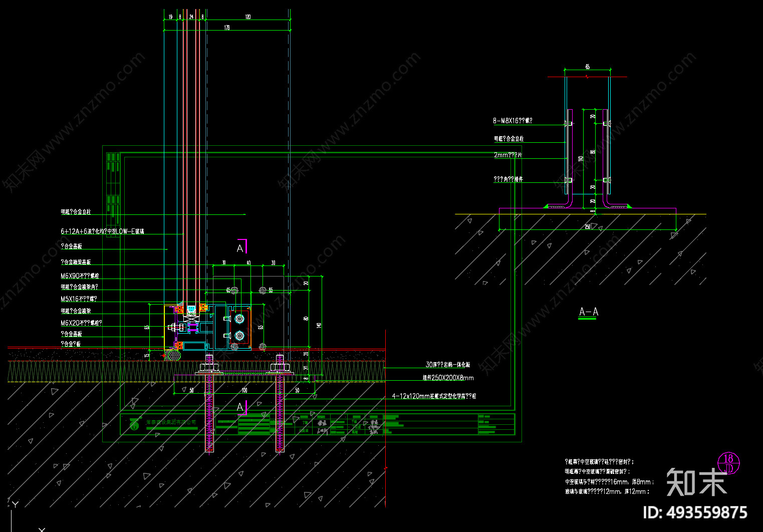This screenshot has width=763, height=532.
Task: Click the note ending '16mm, 厚8mm;'
Action: pos(609,482)
